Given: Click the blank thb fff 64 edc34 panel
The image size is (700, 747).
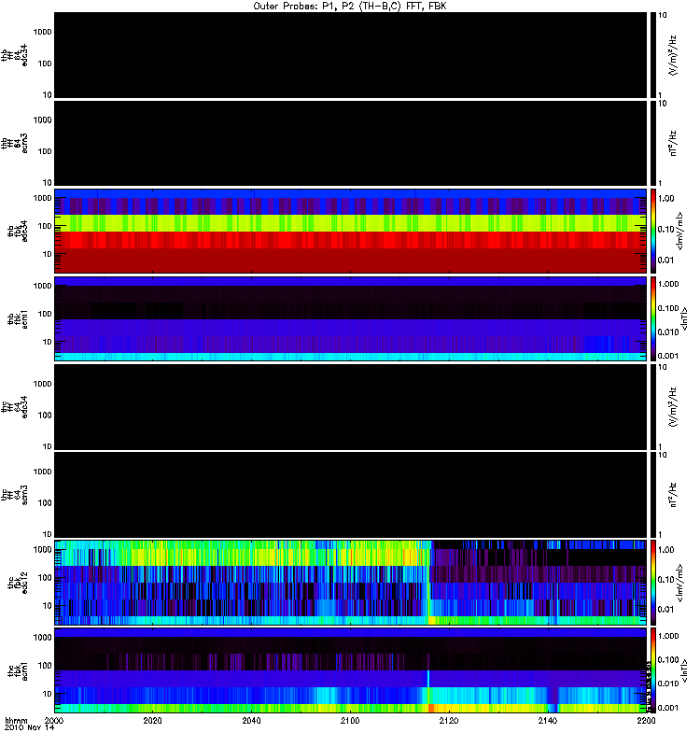Looking at the screenshot, I should [x=351, y=55].
